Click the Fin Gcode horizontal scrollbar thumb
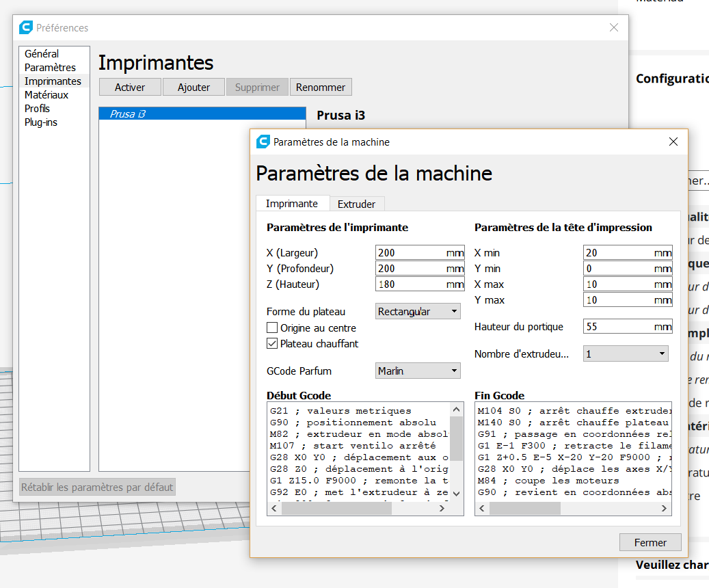The image size is (709, 588). (x=525, y=509)
